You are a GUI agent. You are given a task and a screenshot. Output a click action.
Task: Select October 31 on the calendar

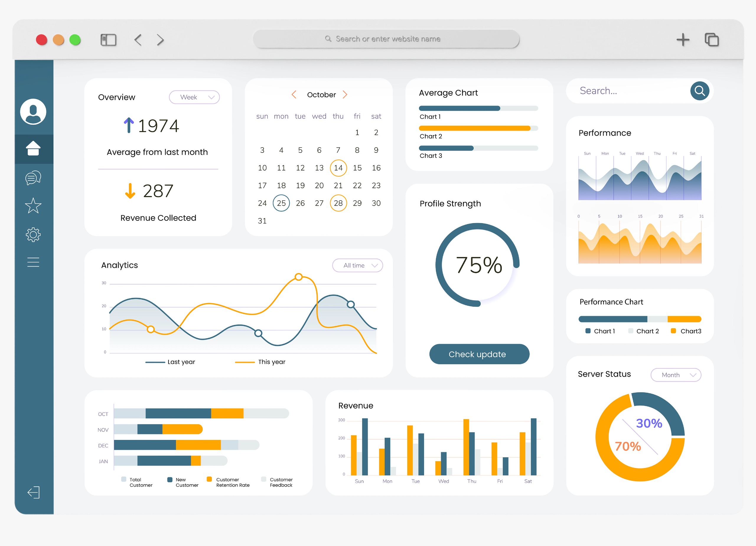262,221
